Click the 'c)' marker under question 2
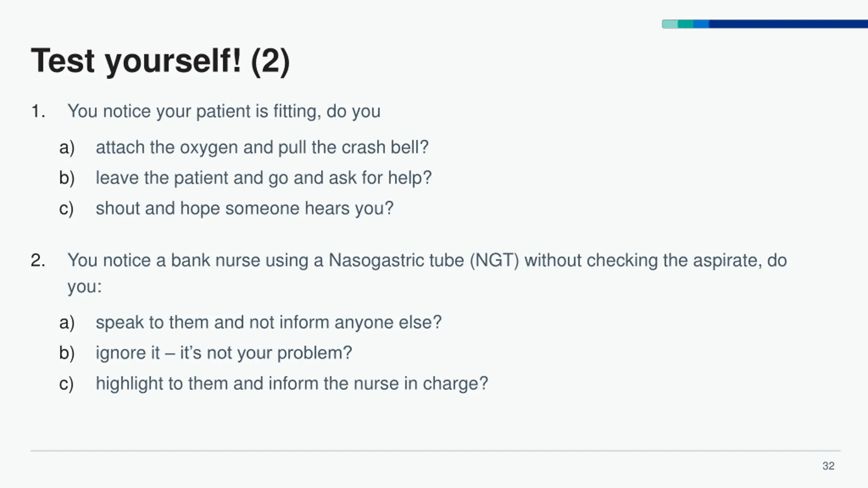This screenshot has width=868, height=488. tap(66, 384)
